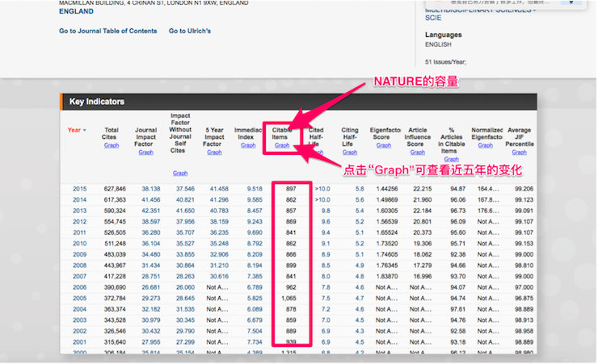
Task: Click impact factor value 38.138
Action: 151,189
